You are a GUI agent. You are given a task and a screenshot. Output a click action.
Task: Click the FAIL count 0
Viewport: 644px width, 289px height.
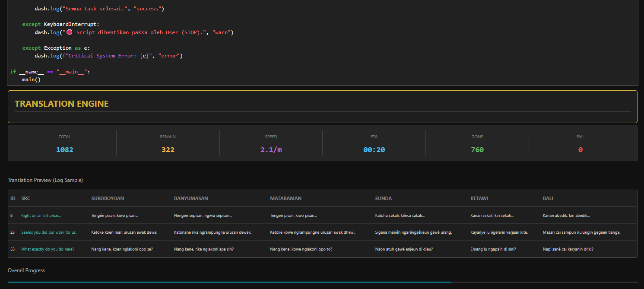(x=581, y=150)
